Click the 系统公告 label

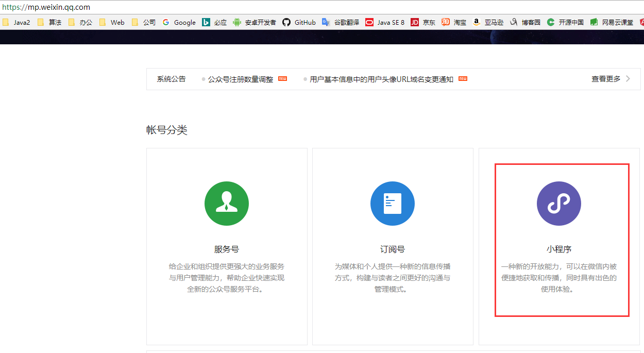tap(171, 79)
